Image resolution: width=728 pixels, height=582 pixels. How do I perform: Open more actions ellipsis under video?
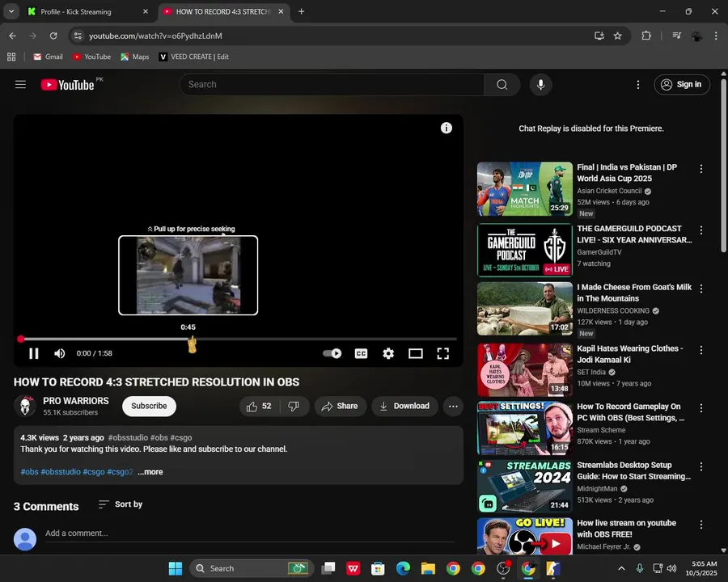[x=453, y=406]
